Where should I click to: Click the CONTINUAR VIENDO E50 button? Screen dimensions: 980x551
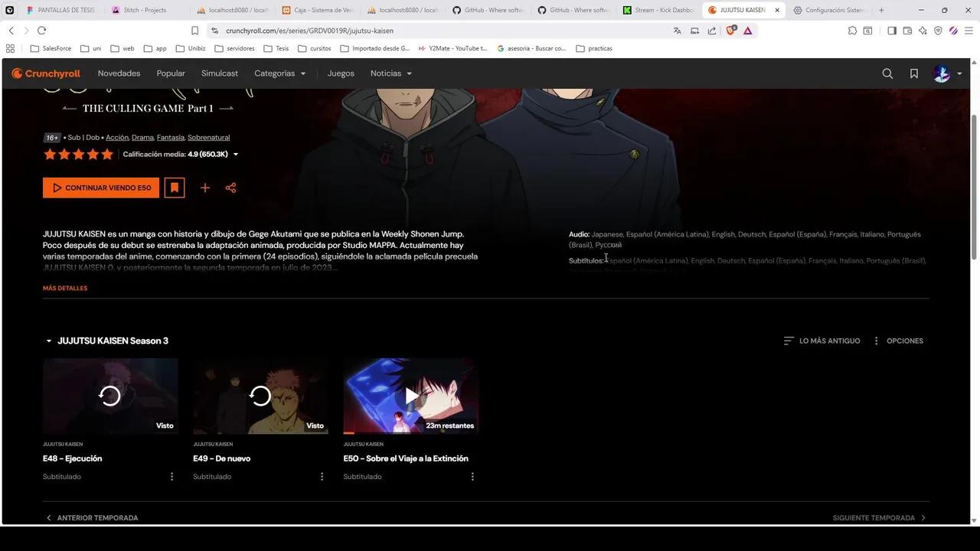click(x=100, y=187)
